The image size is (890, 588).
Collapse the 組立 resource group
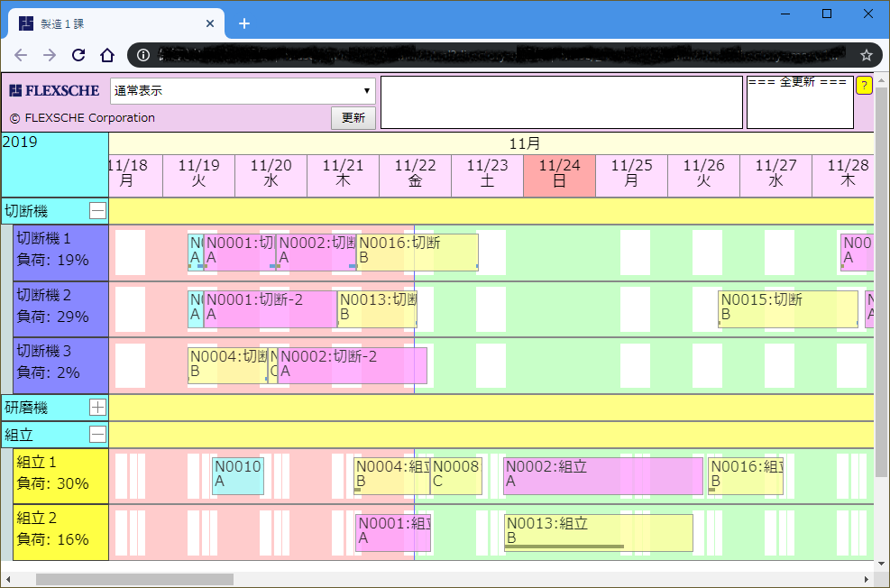click(97, 435)
